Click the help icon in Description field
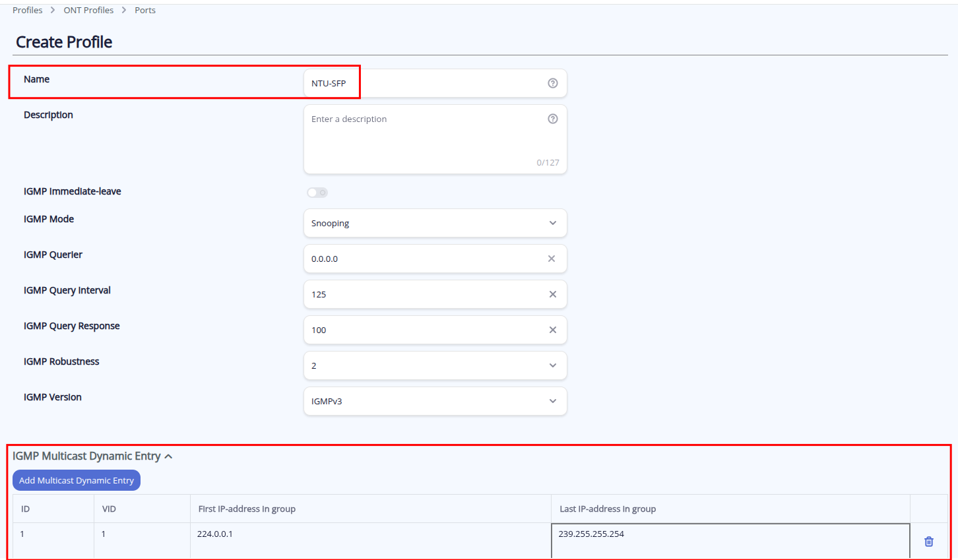The height and width of the screenshot is (560, 958). (x=553, y=119)
